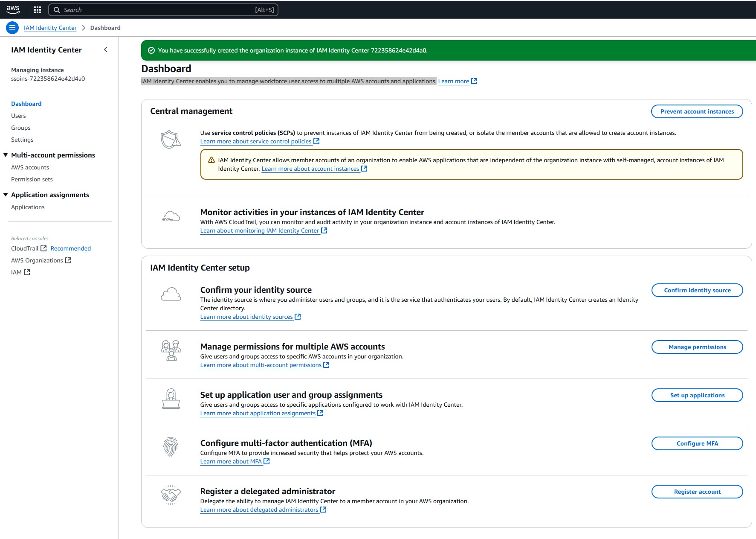Toggle the hamburger navigation menu icon
Viewport: 756px width, 539px height.
12,28
